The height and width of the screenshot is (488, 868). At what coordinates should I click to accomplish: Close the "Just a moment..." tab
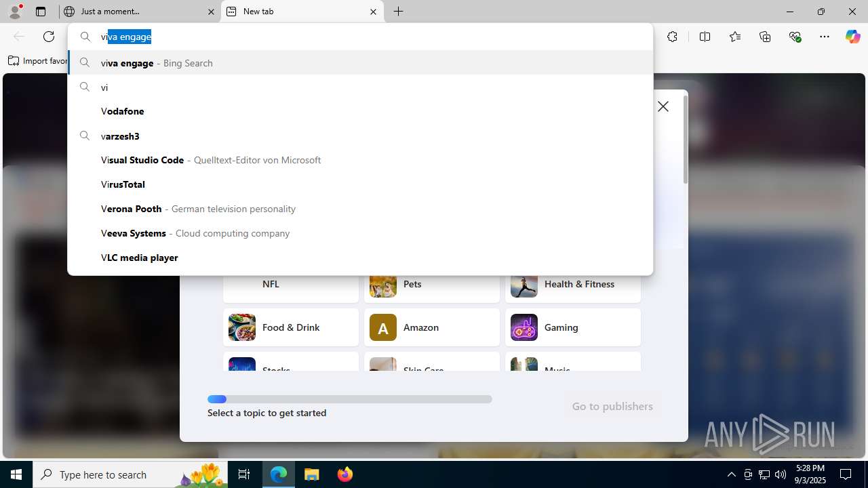(211, 12)
